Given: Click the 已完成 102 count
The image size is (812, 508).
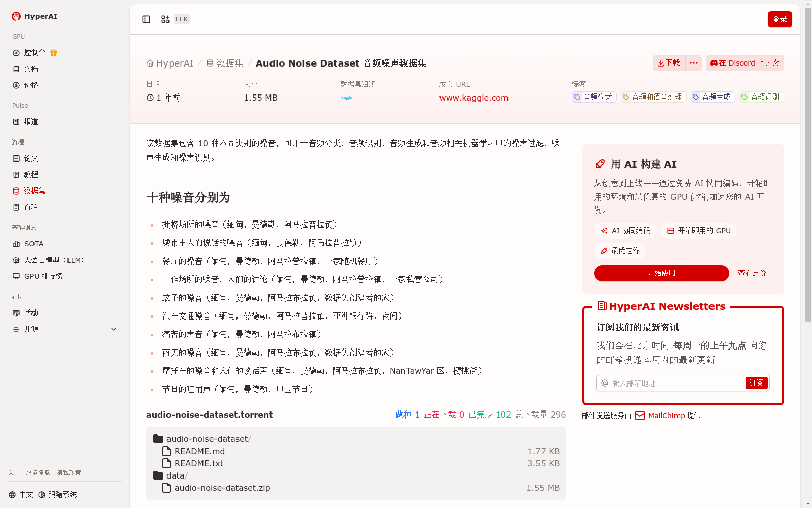Looking at the screenshot, I should [x=490, y=415].
